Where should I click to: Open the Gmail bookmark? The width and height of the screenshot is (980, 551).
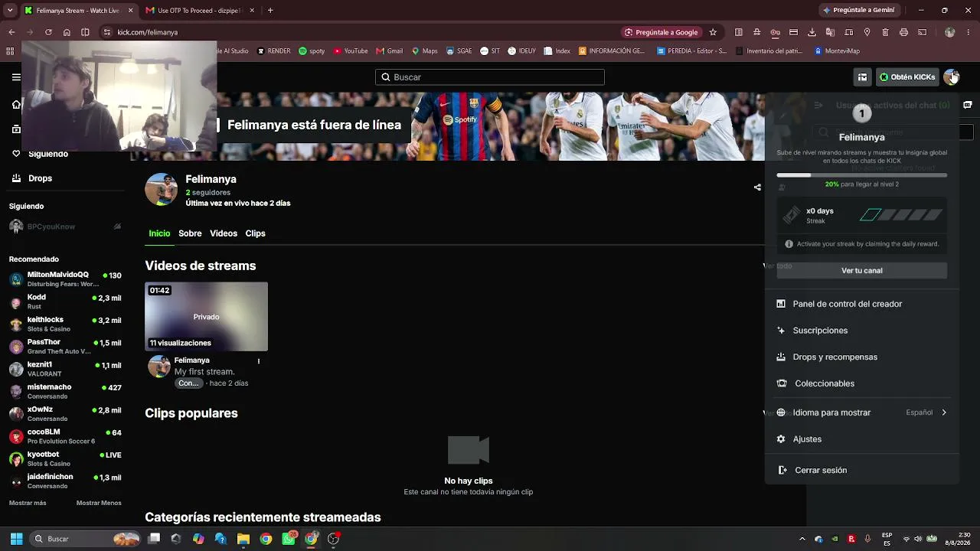pyautogui.click(x=389, y=51)
